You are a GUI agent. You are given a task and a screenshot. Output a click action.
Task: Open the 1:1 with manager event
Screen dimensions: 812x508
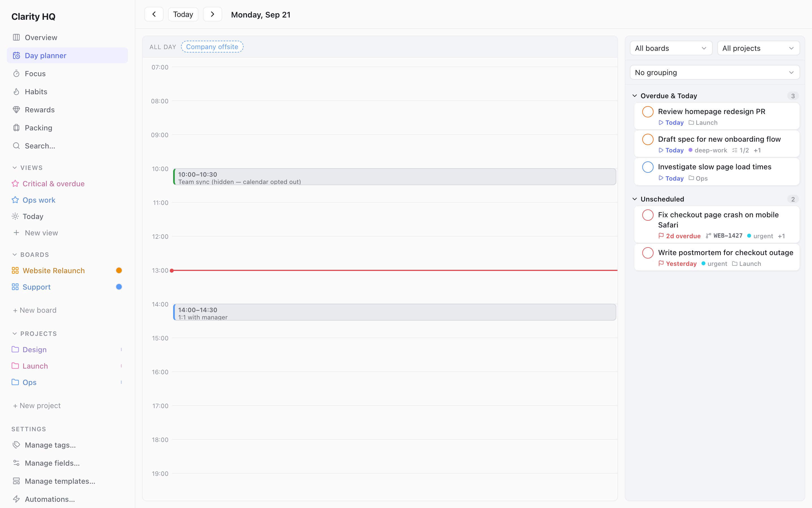tap(395, 312)
